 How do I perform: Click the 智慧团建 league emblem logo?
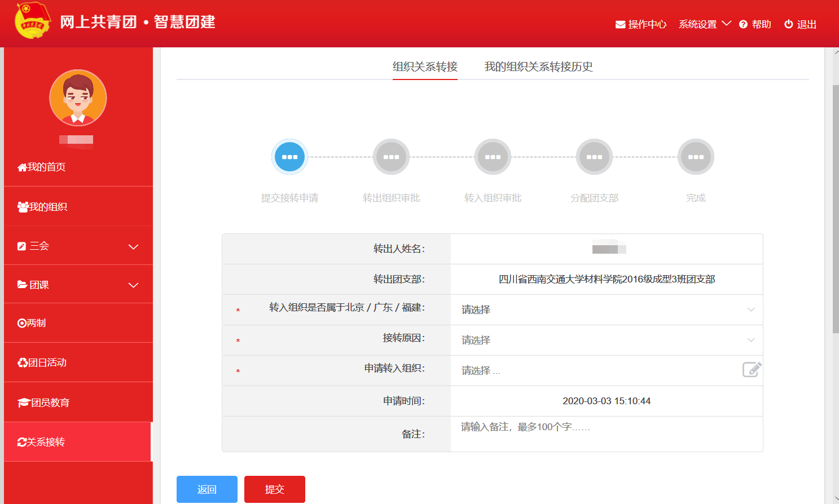[32, 21]
